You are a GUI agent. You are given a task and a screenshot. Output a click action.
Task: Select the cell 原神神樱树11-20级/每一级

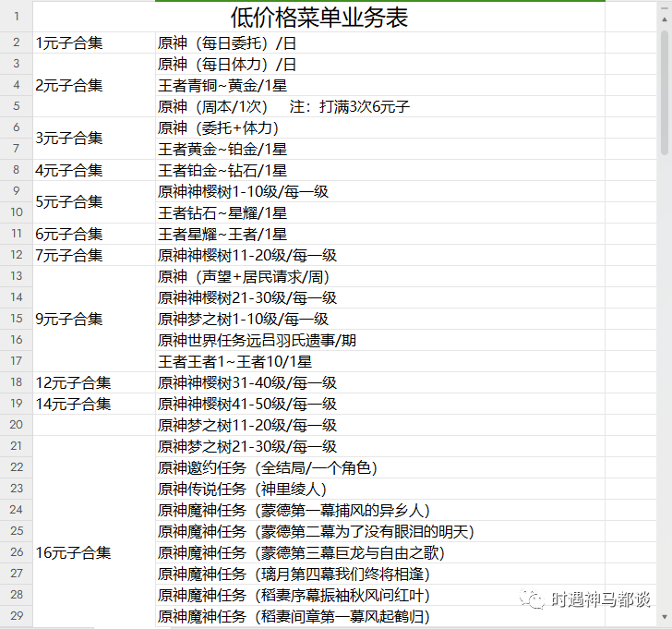pos(379,255)
